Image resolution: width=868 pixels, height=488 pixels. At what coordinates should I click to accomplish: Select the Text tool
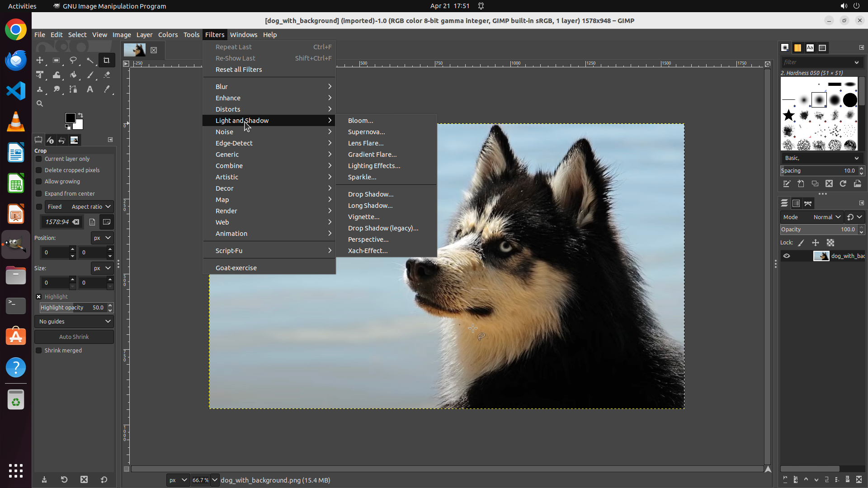tap(90, 89)
